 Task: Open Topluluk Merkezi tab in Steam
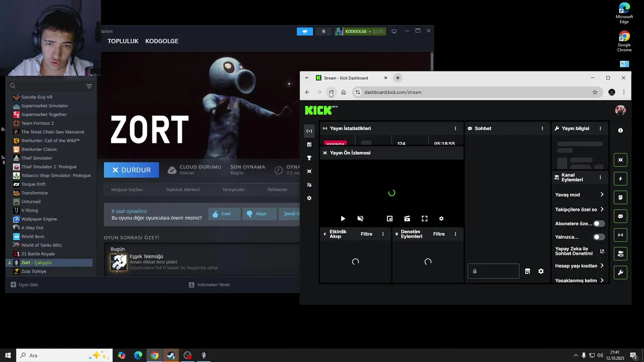pos(183,190)
